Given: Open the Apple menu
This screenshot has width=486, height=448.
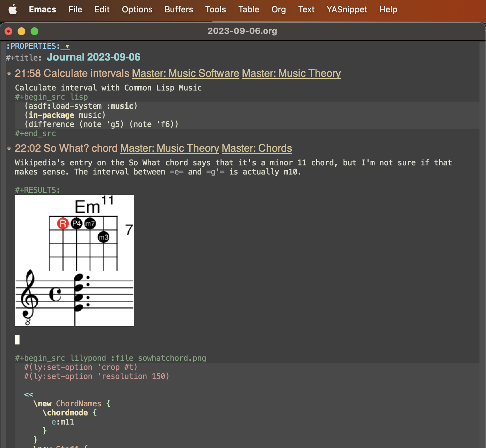Looking at the screenshot, I should pos(13,9).
